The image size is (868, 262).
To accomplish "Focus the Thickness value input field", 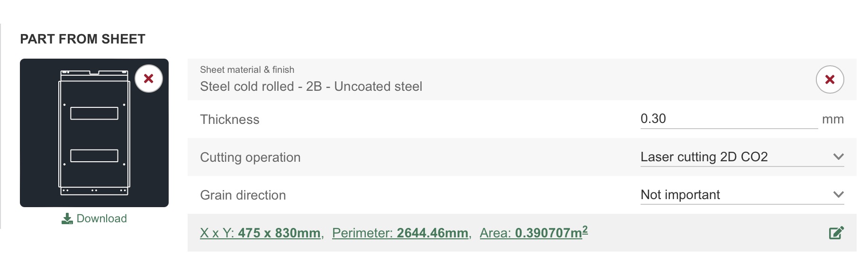I will tap(728, 119).
